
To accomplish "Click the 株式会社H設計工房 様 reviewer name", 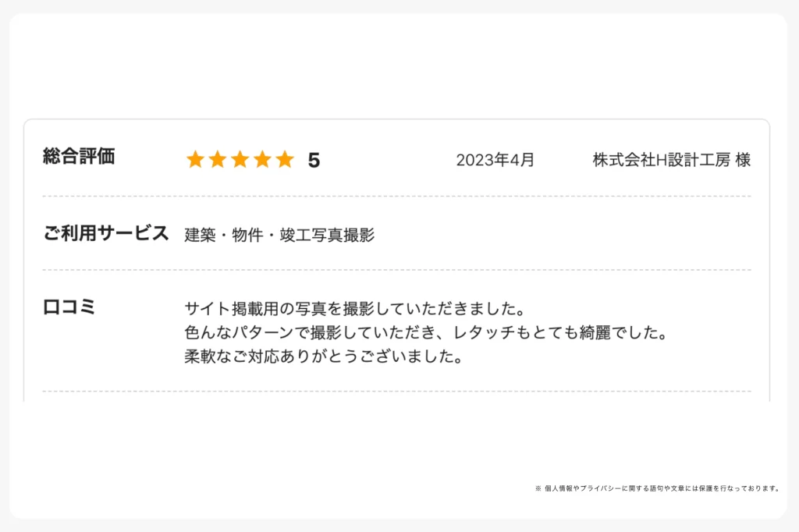I will pyautogui.click(x=672, y=160).
